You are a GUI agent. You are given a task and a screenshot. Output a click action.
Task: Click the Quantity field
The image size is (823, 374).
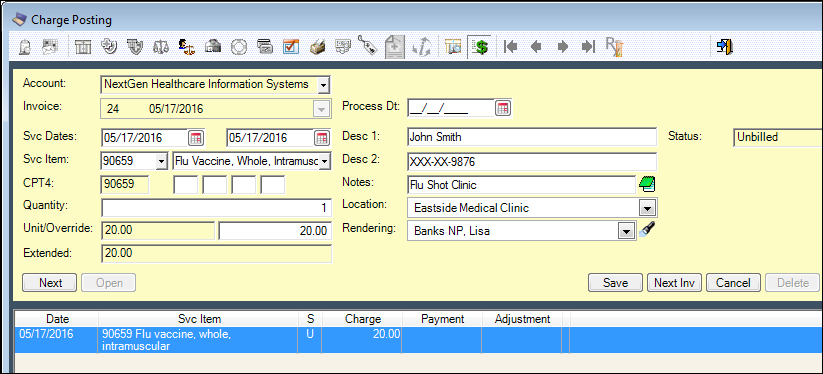(x=216, y=208)
